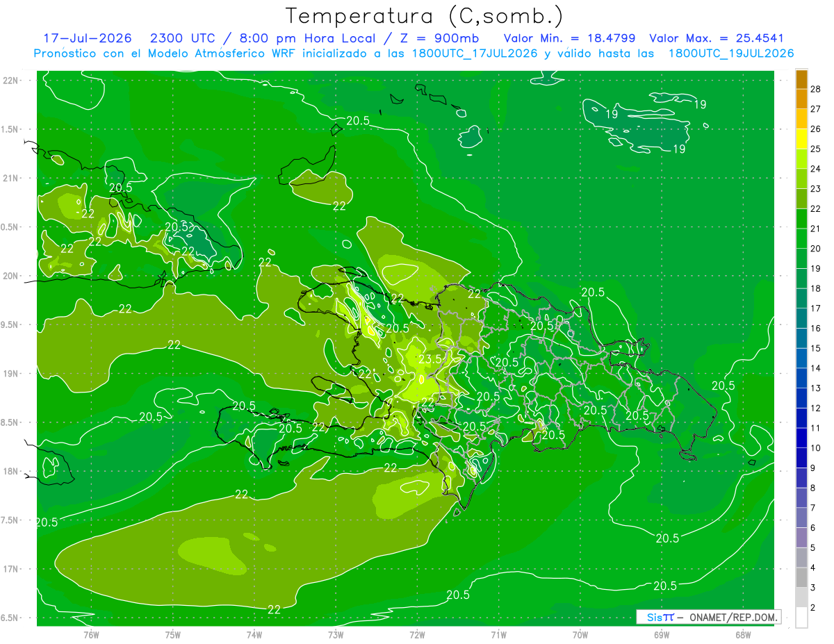Click the title 'Temperatura (C,somb.)'
Screen dimensions: 834x644
[x=425, y=16]
